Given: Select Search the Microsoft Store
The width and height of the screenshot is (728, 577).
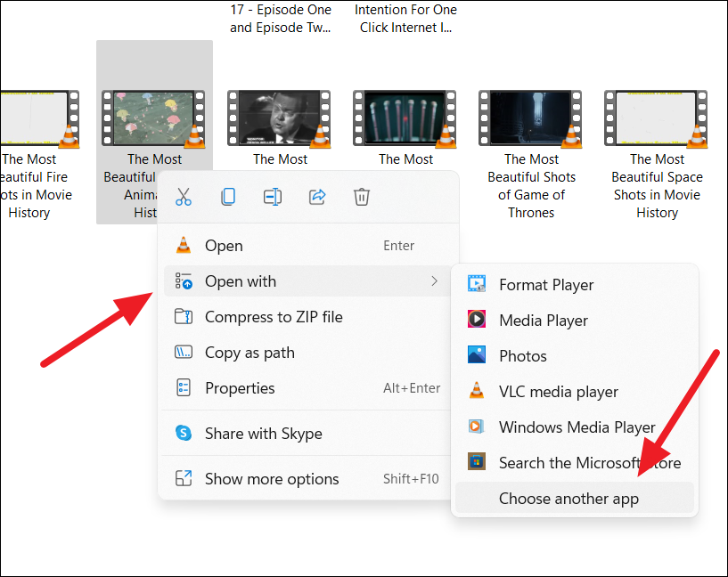Looking at the screenshot, I should (575, 462).
